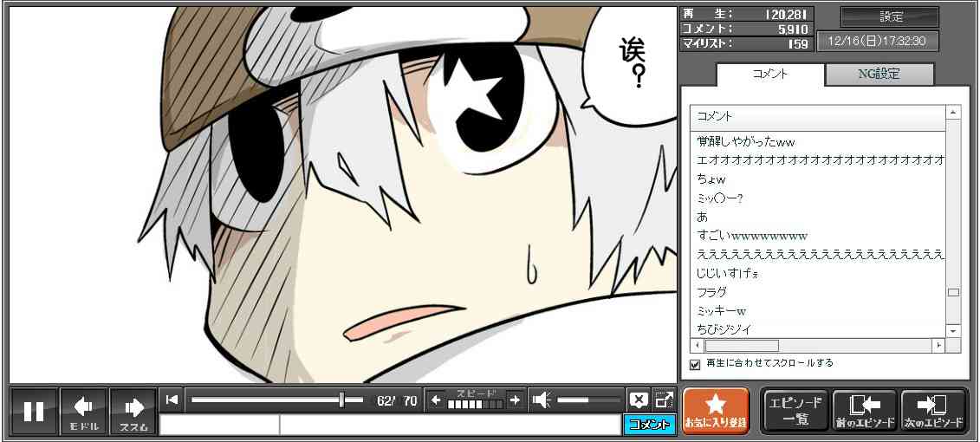Select the コメント tab
Viewport: 980px width, 442px height.
(x=769, y=75)
